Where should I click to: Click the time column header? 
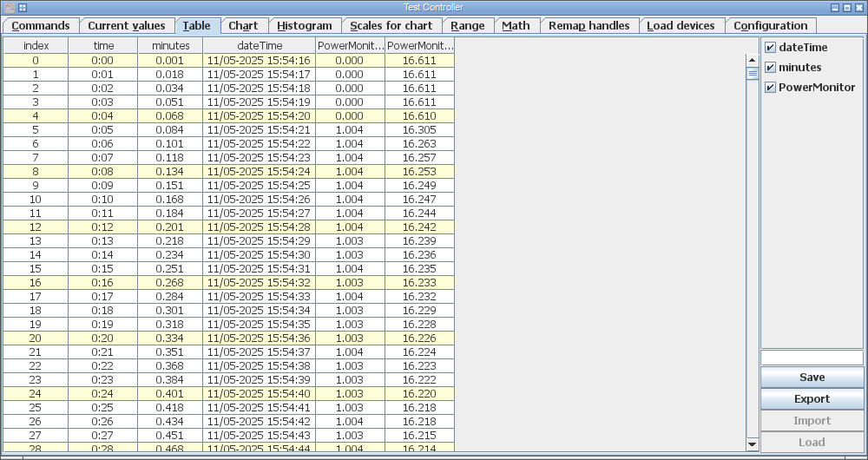click(103, 46)
